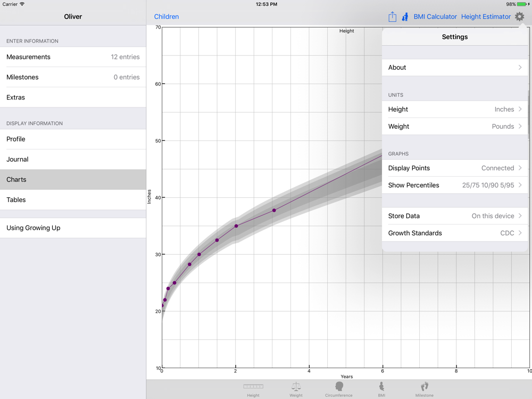Switch to the Milestone chart tab
The height and width of the screenshot is (399, 532).
(x=425, y=390)
